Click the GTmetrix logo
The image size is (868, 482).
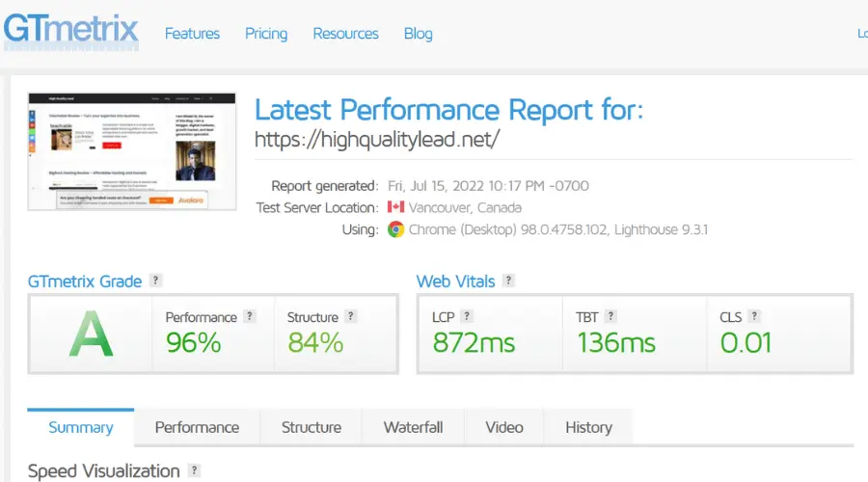pyautogui.click(x=70, y=32)
